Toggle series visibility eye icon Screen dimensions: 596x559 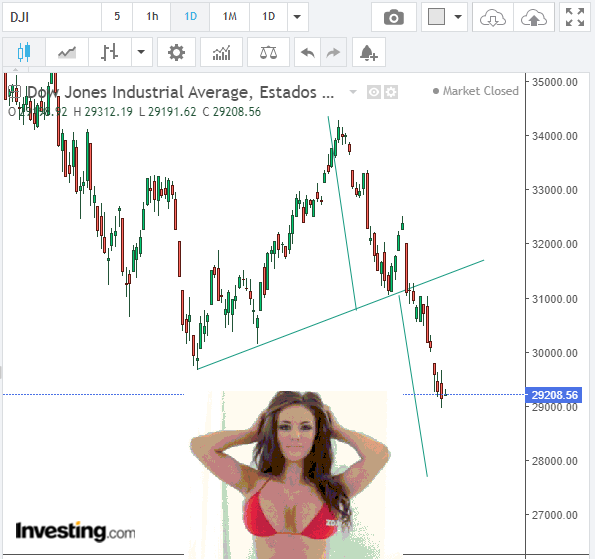(374, 92)
